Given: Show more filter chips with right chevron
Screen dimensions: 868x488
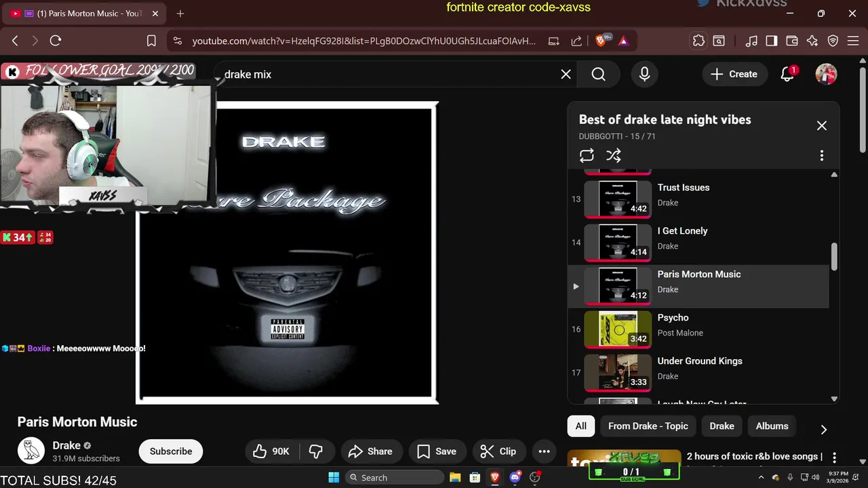Looking at the screenshot, I should tap(824, 429).
